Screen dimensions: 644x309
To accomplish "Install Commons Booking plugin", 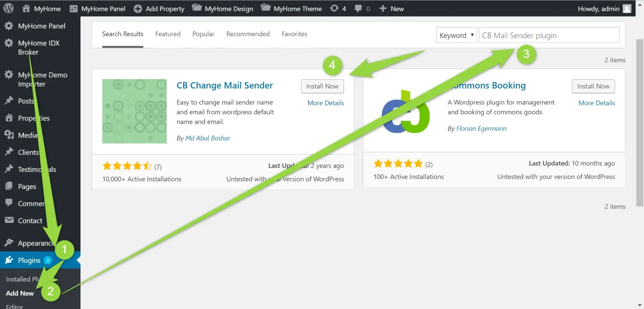I will click(593, 86).
